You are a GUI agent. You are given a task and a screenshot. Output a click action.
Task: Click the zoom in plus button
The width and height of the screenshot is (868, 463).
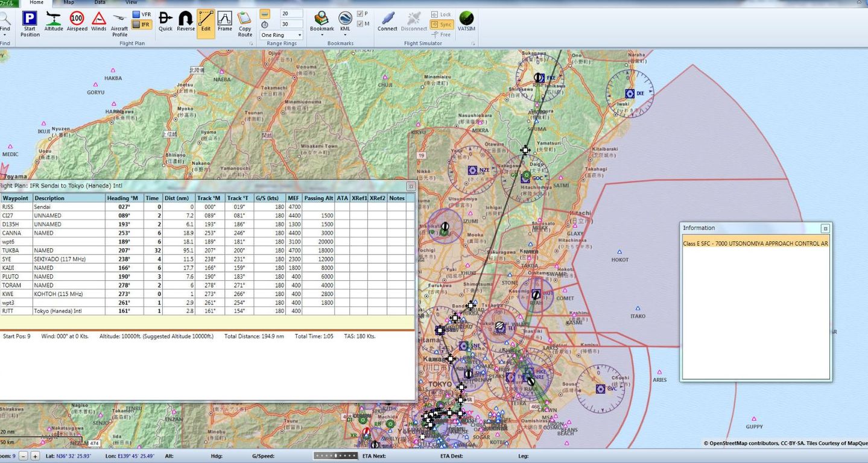pyautogui.click(x=35, y=456)
